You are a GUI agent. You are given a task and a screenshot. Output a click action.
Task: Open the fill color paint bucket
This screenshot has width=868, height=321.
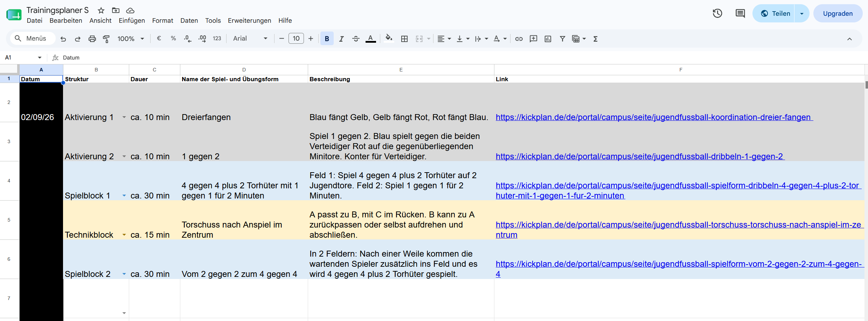pos(388,39)
